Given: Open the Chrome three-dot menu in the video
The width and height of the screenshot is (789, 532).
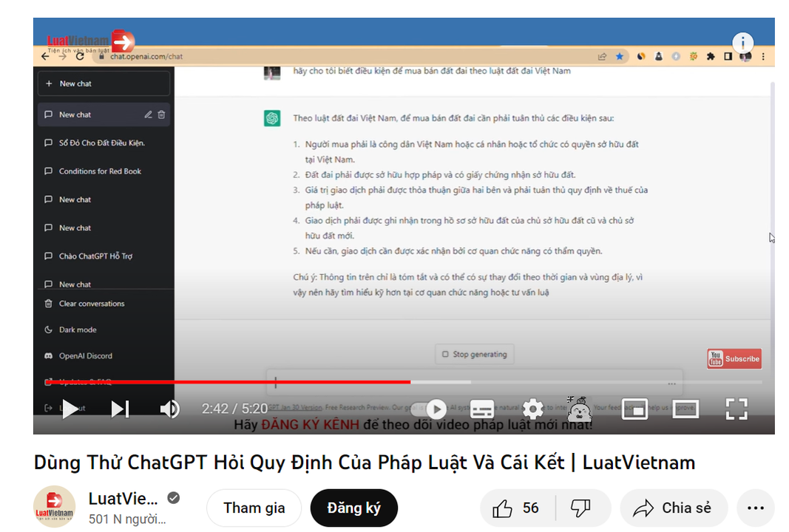Looking at the screenshot, I should tap(762, 55).
